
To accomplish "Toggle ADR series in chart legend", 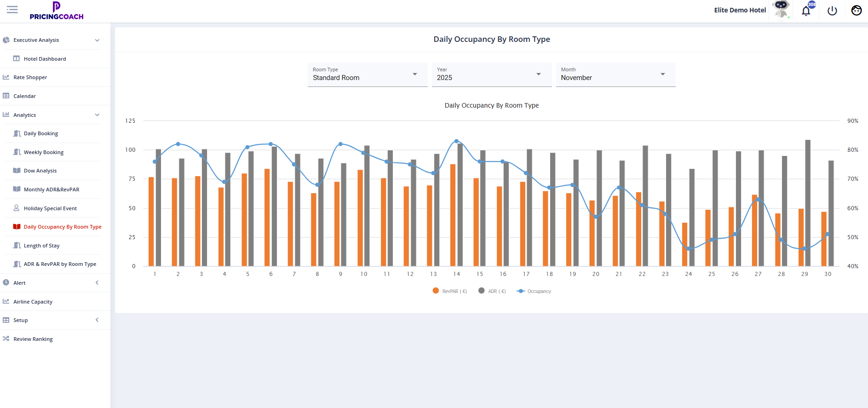I will pyautogui.click(x=492, y=291).
